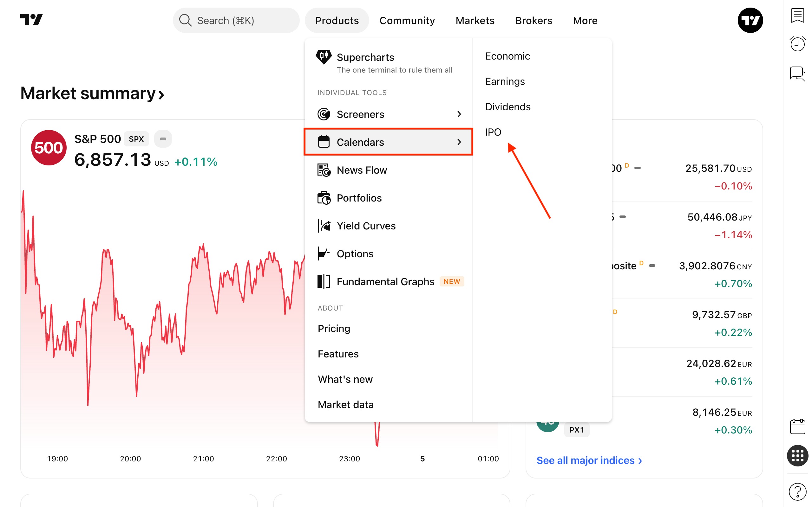Expand the Calendars submenu arrow
Screen dimensions: 812x507
(459, 142)
